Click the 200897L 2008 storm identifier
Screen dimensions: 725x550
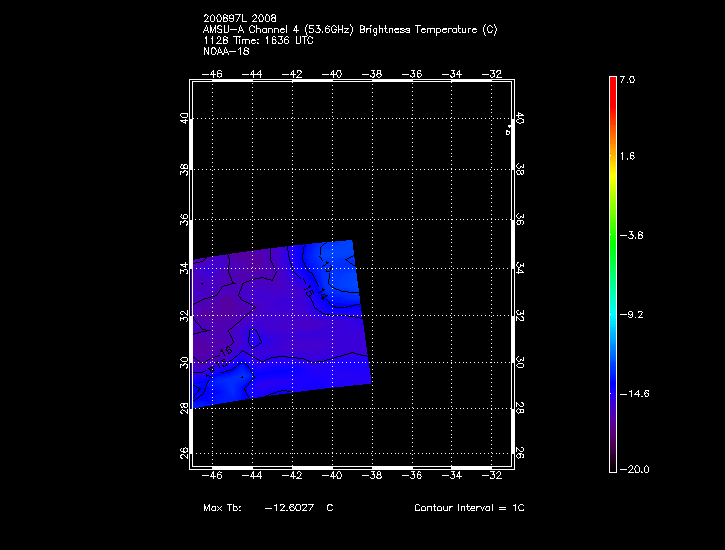point(240,18)
